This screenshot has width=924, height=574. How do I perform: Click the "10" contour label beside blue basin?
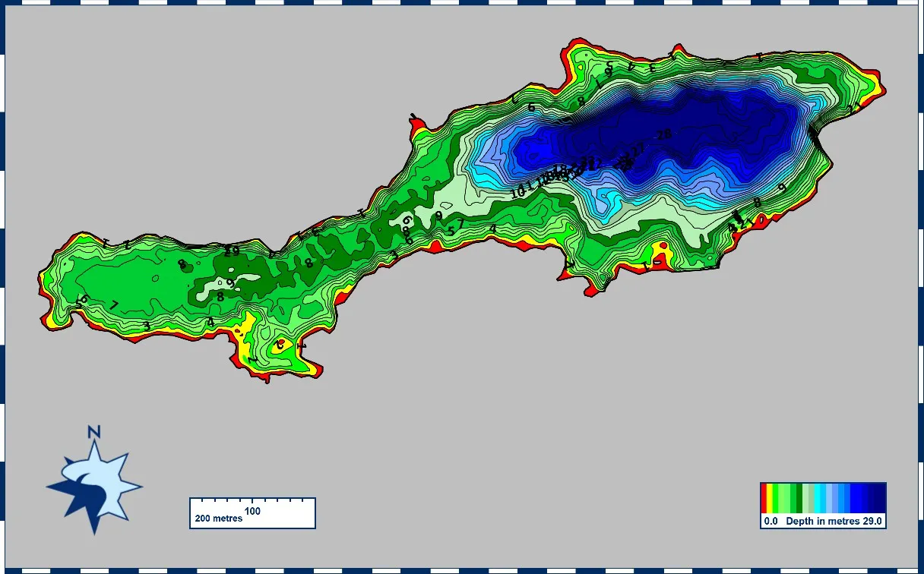coord(517,193)
